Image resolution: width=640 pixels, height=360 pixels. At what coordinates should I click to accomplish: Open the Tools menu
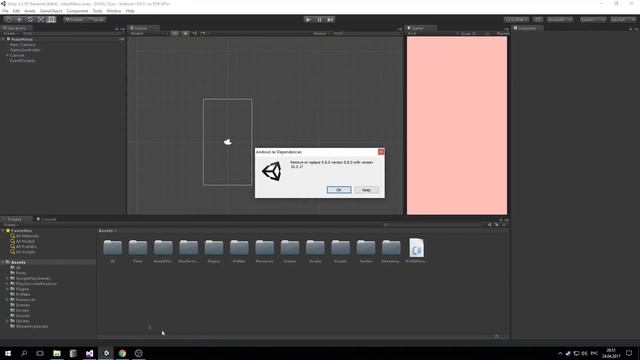point(97,11)
